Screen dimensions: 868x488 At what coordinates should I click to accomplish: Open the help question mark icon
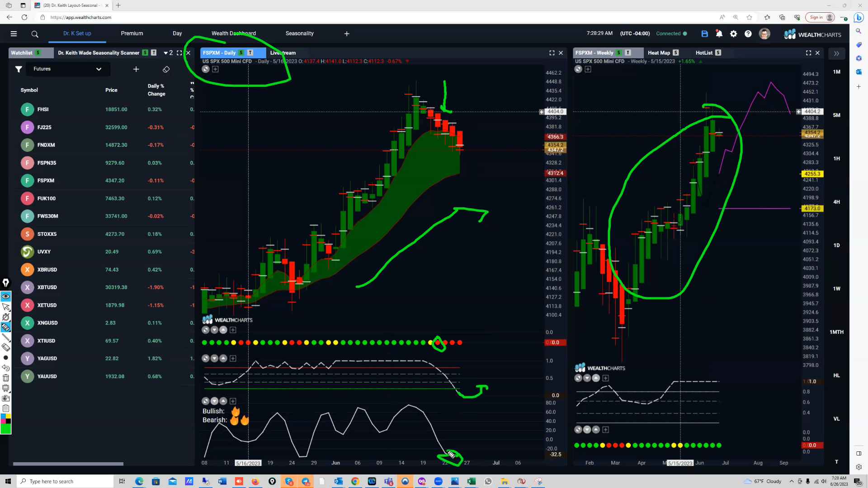748,33
